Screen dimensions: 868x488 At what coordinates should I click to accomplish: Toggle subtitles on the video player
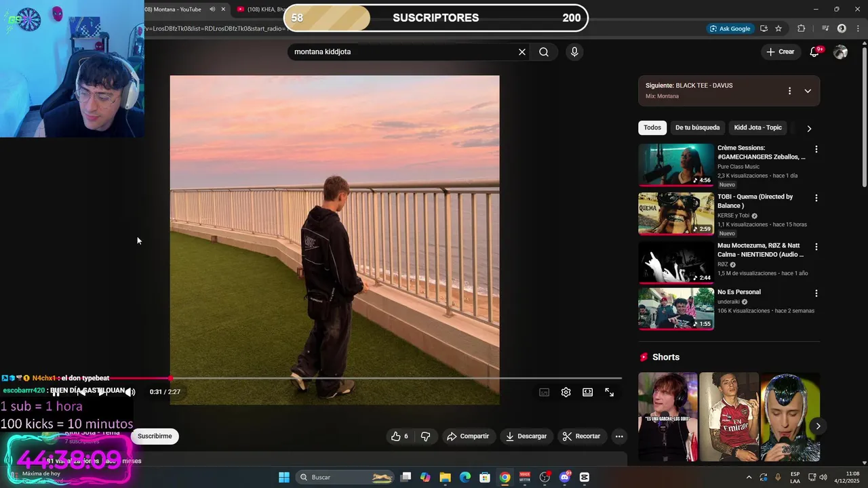(545, 392)
